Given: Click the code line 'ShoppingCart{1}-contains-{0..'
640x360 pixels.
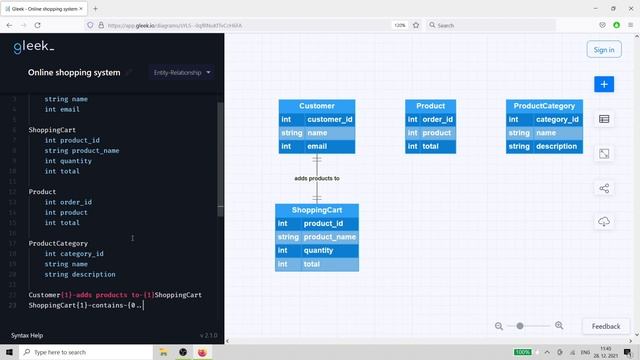Looking at the screenshot, I should point(85,305).
